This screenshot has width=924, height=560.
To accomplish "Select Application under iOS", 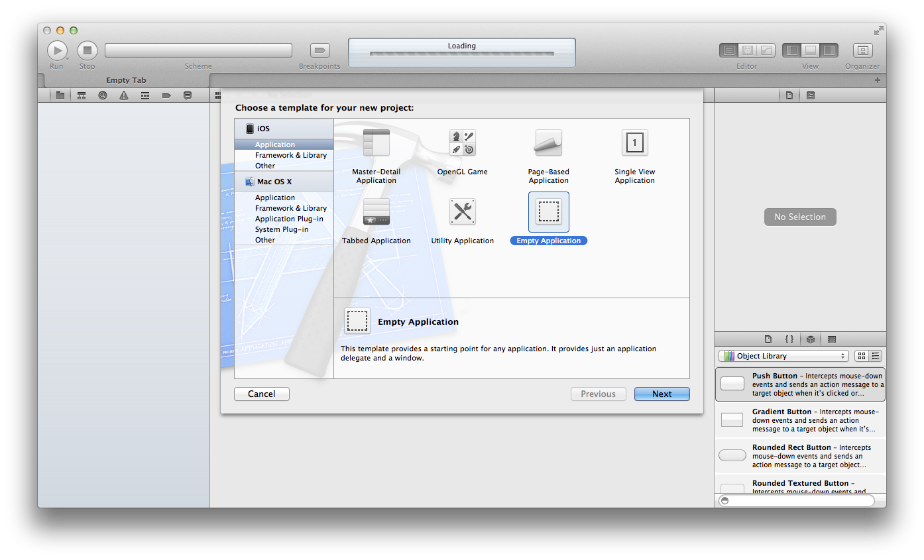I will coord(284,144).
